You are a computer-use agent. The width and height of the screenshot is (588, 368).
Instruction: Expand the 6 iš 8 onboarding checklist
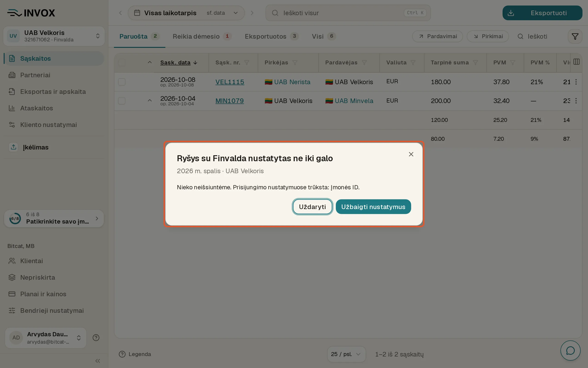(x=54, y=218)
